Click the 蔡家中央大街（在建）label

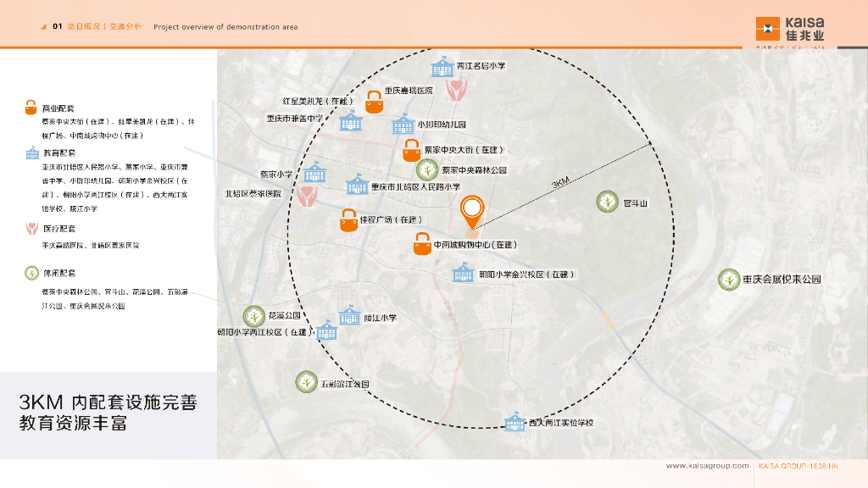click(x=464, y=150)
